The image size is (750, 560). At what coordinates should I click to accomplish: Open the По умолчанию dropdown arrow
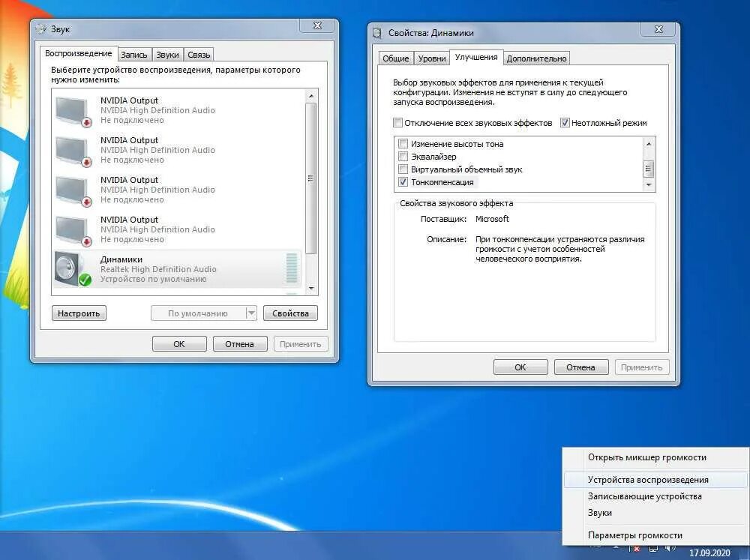251,313
